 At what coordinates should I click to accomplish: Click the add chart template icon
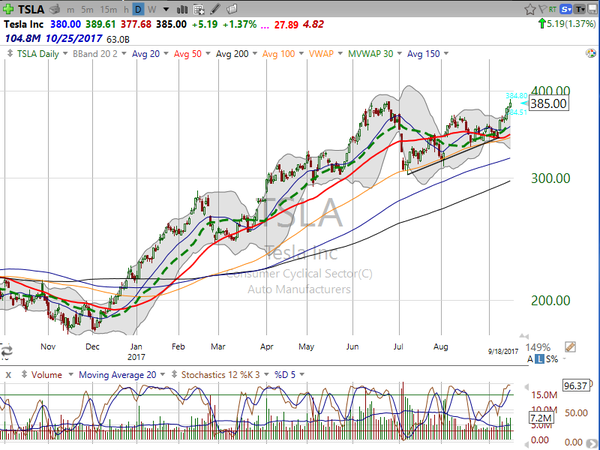[199, 9]
